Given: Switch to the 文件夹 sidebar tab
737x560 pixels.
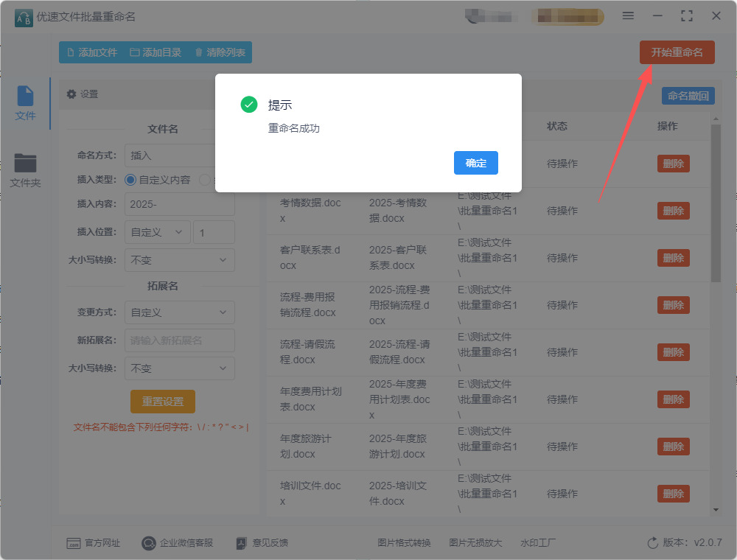Looking at the screenshot, I should pos(25,170).
